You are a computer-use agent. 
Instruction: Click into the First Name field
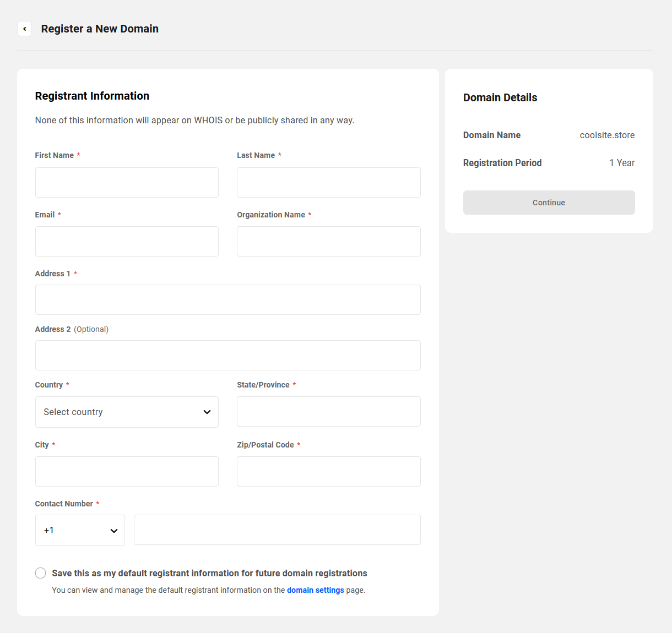(x=127, y=182)
